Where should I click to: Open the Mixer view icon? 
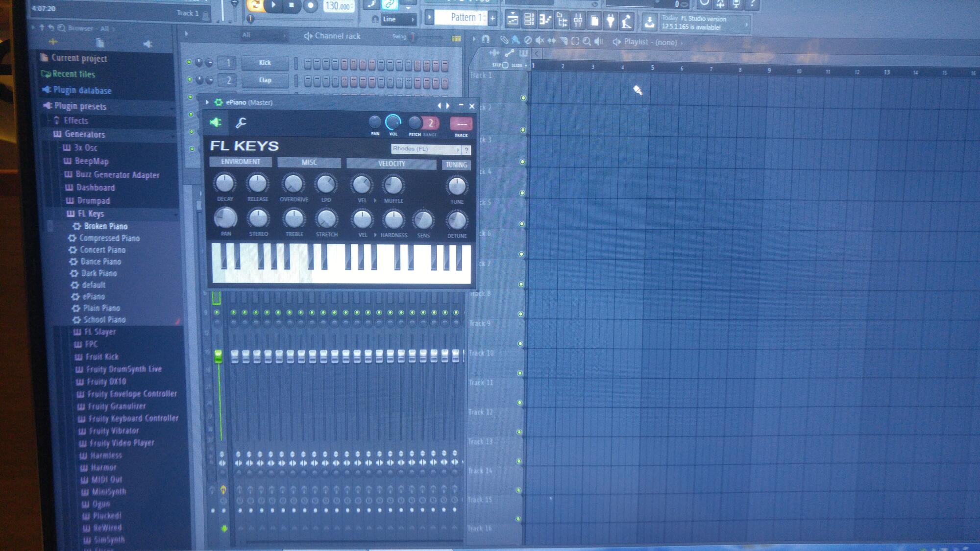(x=578, y=21)
